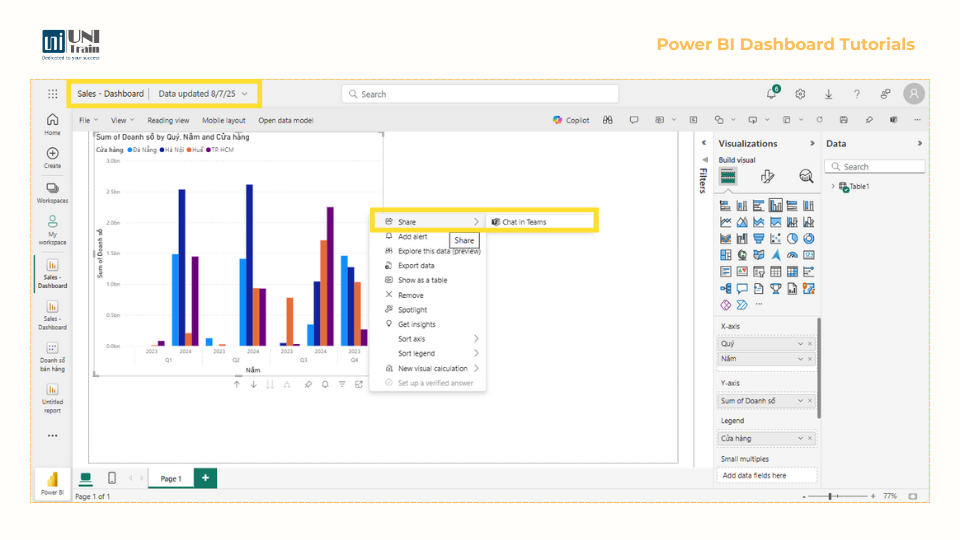The width and height of the screenshot is (960, 540).
Task: Select Share in context menu
Action: click(427, 222)
